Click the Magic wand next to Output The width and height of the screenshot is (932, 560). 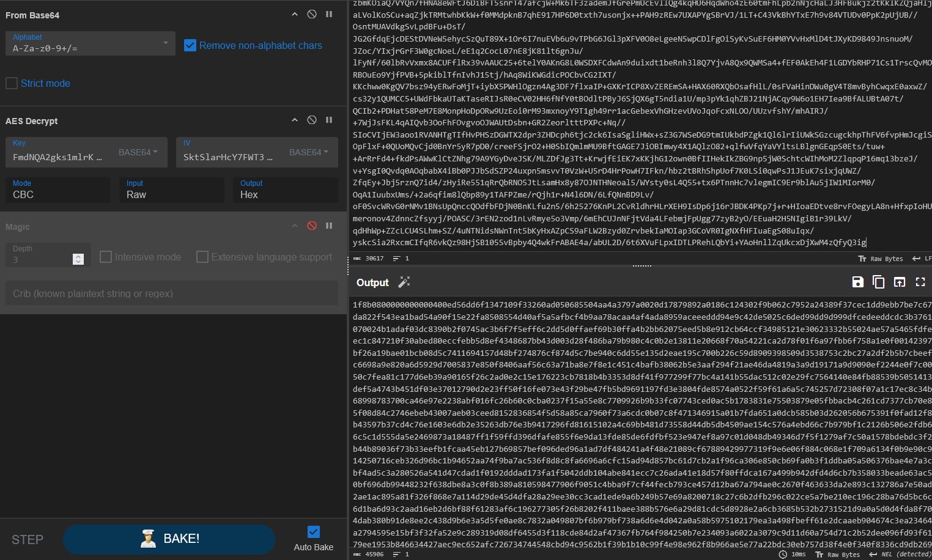(404, 282)
